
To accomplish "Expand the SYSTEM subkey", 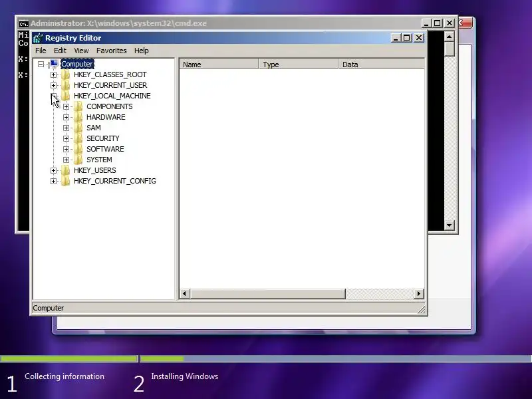I will [66, 160].
